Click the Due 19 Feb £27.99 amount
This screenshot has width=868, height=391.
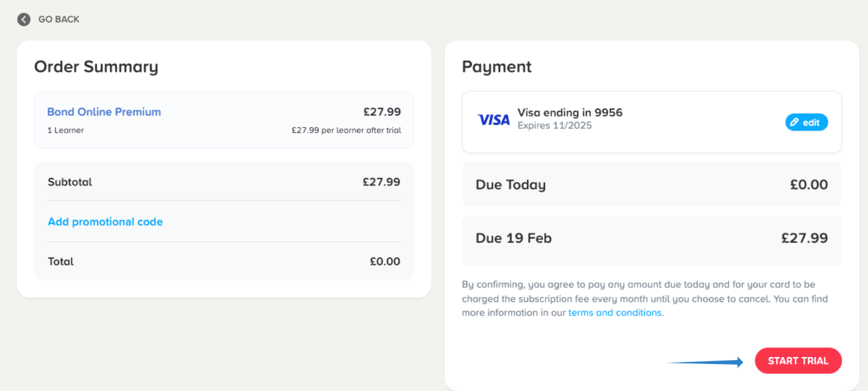click(804, 238)
